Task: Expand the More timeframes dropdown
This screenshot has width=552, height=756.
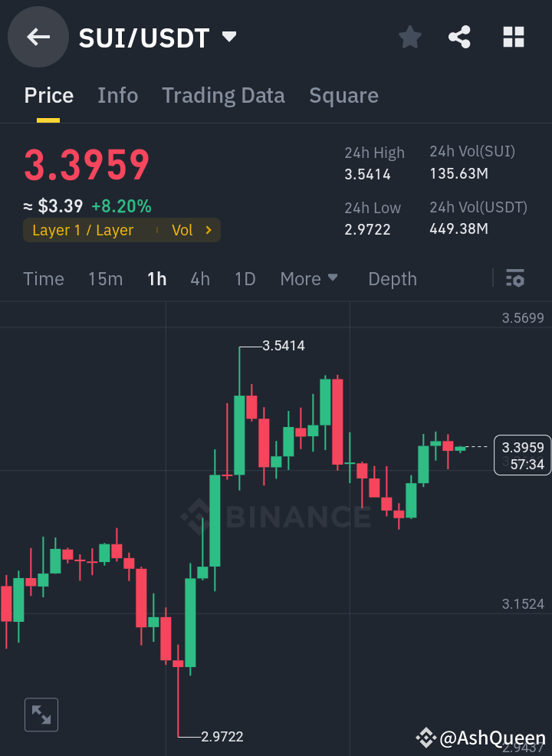Action: point(309,279)
